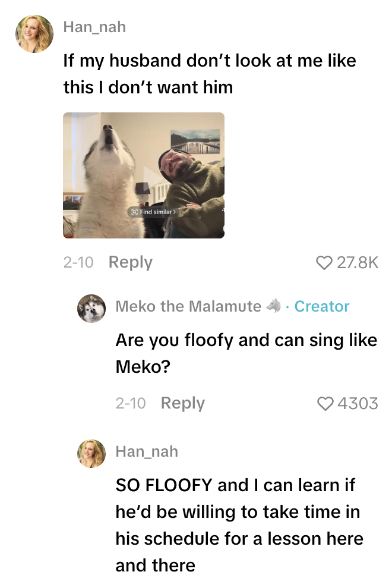
Task: Reply to Han_nah's top comment
Action: (x=130, y=262)
